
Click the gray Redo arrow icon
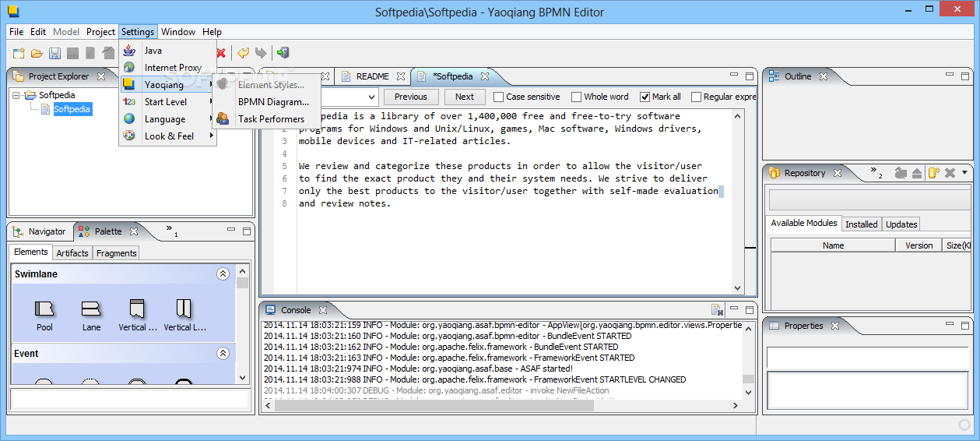(x=261, y=53)
